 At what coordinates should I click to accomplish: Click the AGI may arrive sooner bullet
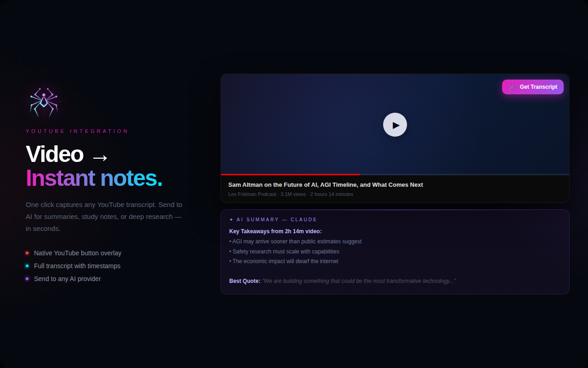coord(295,241)
